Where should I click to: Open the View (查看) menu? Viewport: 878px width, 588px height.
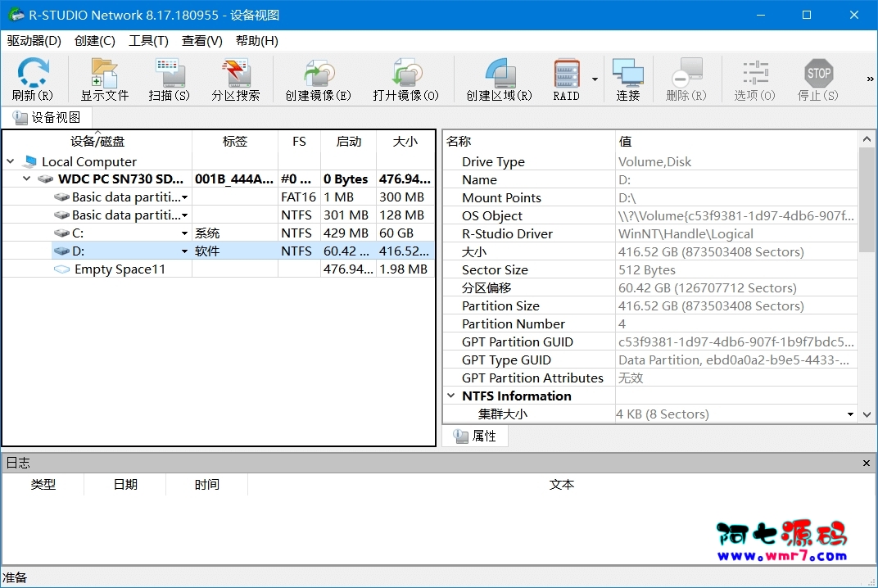pos(202,41)
